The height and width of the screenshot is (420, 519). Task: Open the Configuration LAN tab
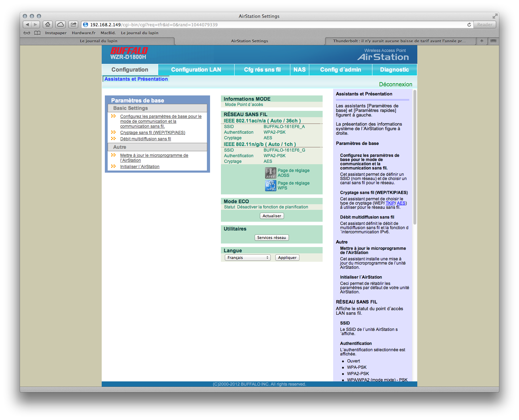click(196, 69)
